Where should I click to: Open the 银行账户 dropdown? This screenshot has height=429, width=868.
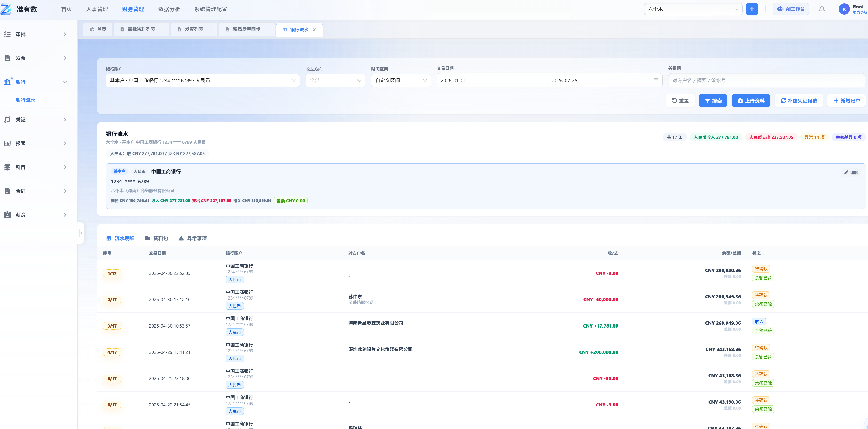pos(203,81)
